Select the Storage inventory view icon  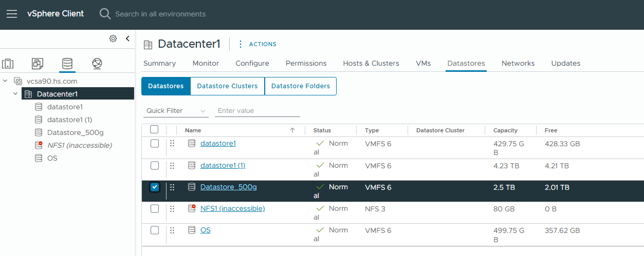point(67,64)
